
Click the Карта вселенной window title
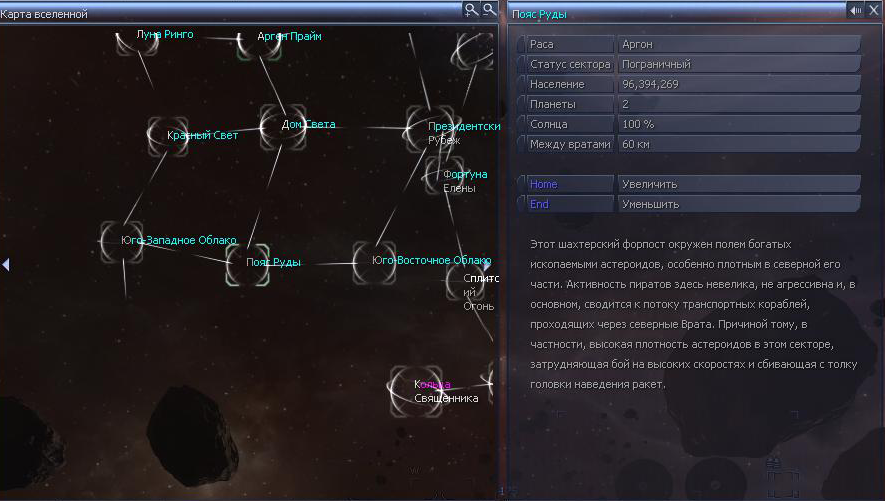[44, 14]
